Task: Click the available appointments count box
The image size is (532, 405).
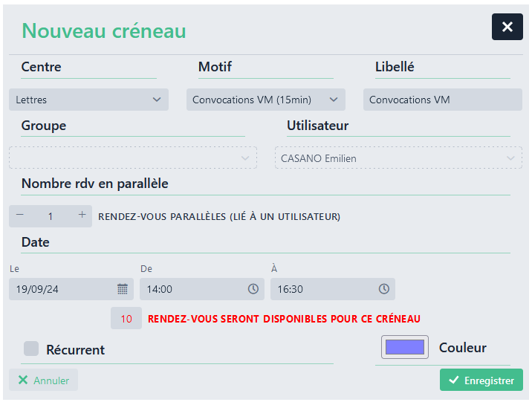Action: (x=126, y=319)
